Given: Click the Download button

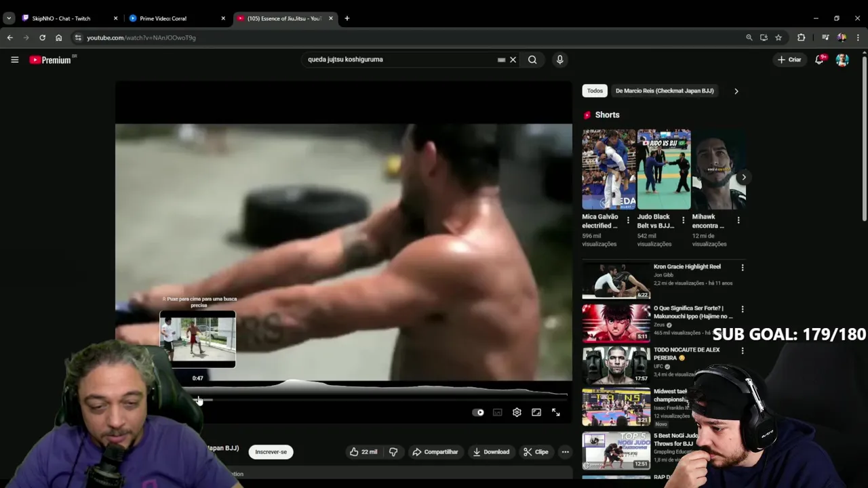Looking at the screenshot, I should [491, 451].
